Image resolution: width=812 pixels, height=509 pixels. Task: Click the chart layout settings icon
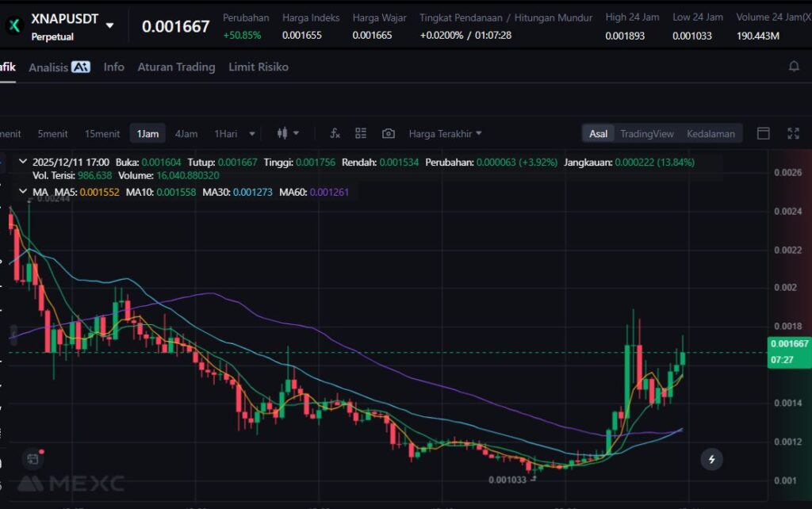(x=361, y=133)
